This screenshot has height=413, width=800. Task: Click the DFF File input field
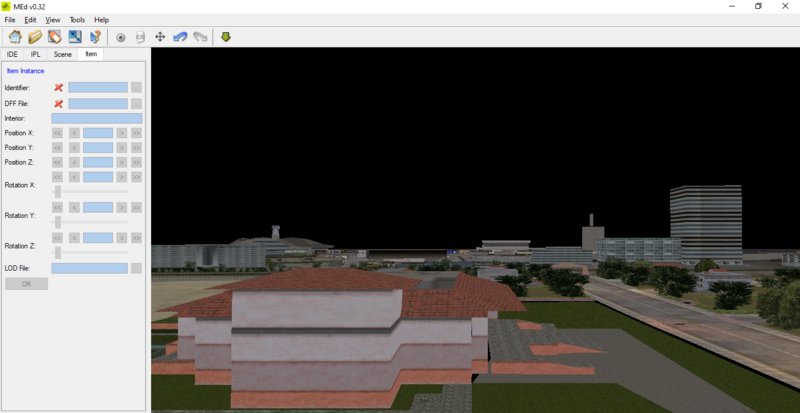point(98,104)
